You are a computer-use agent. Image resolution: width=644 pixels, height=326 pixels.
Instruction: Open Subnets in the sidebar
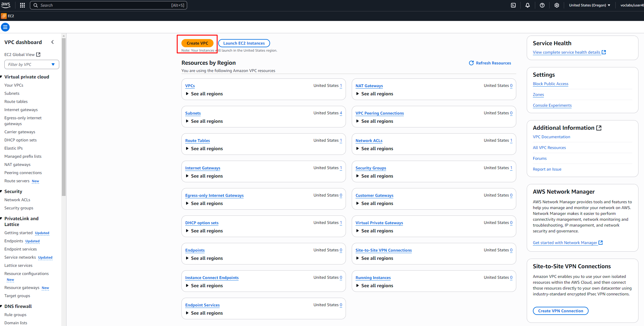click(12, 93)
